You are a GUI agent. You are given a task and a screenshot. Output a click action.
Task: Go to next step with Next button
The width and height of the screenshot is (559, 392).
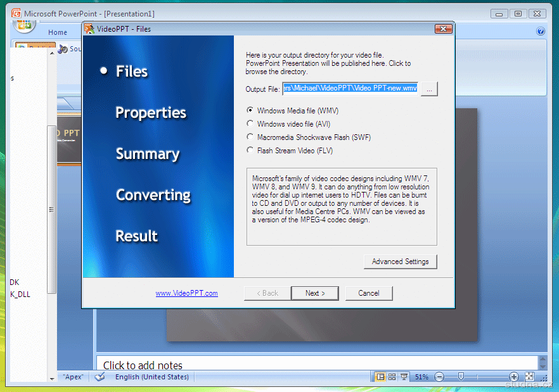tap(315, 293)
